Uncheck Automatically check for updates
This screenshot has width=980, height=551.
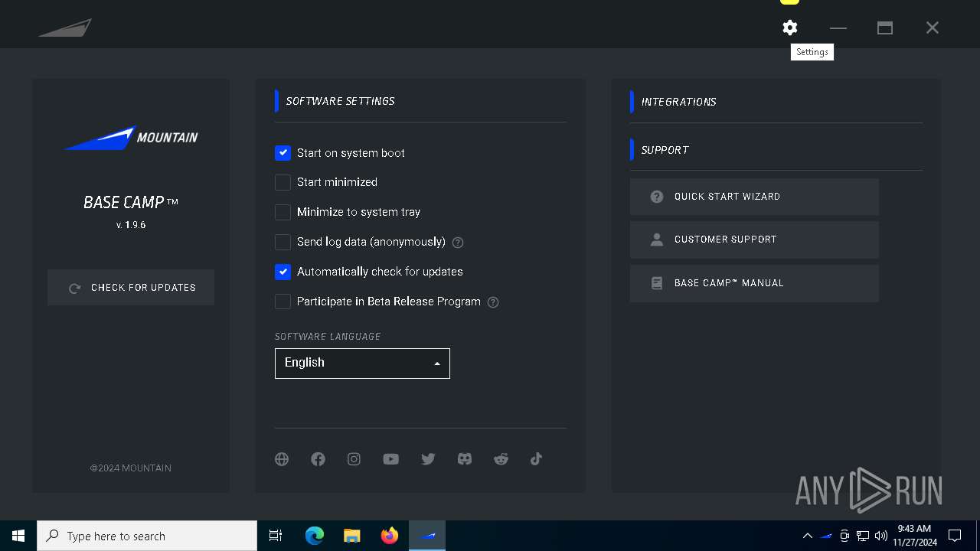pyautogui.click(x=283, y=272)
